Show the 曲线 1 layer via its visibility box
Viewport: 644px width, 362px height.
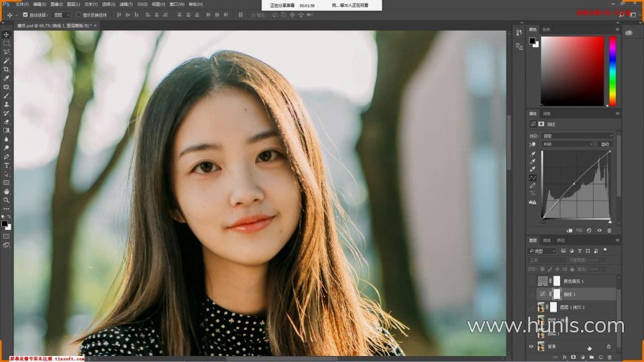(x=531, y=294)
